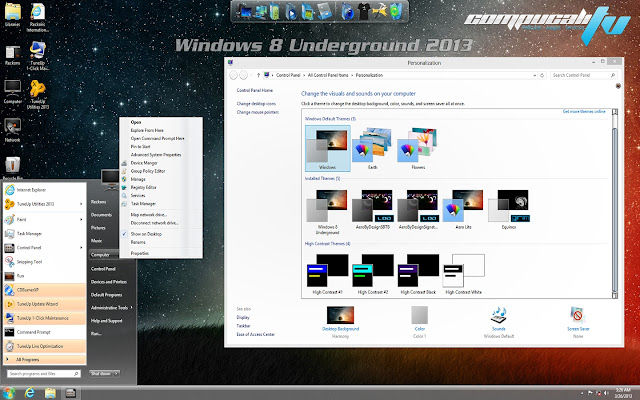This screenshot has height=400, width=640.
Task: Click the Start orb on the taskbar
Action: [8, 393]
